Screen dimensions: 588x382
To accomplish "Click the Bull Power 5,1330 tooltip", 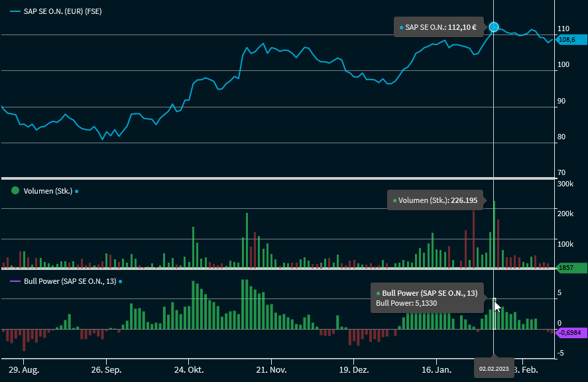I will click(428, 298).
